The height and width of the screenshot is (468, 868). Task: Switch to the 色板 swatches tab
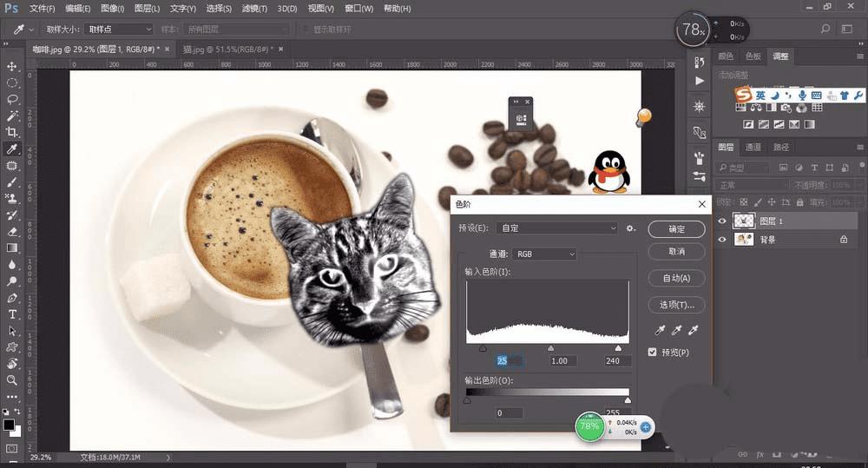753,56
